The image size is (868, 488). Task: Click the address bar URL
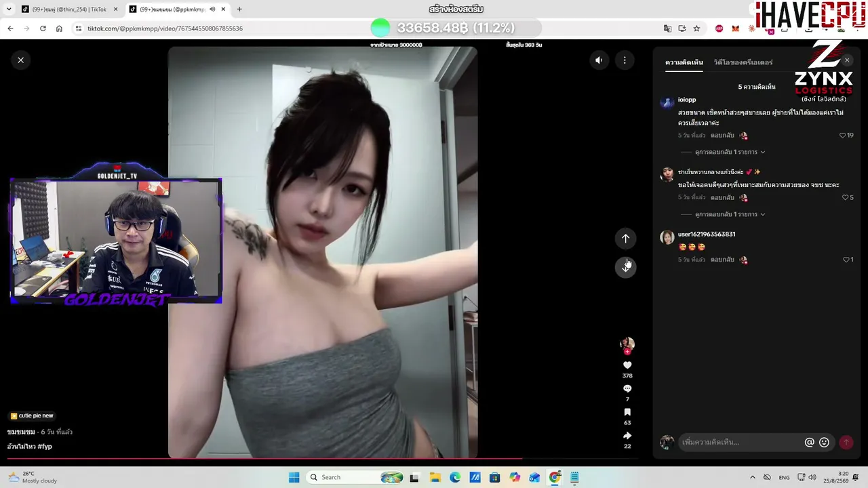click(165, 28)
